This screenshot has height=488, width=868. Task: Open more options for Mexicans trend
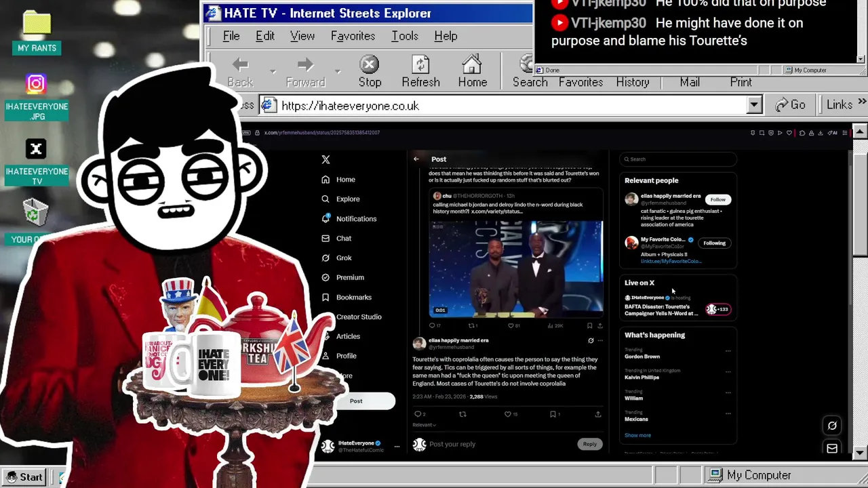point(728,413)
